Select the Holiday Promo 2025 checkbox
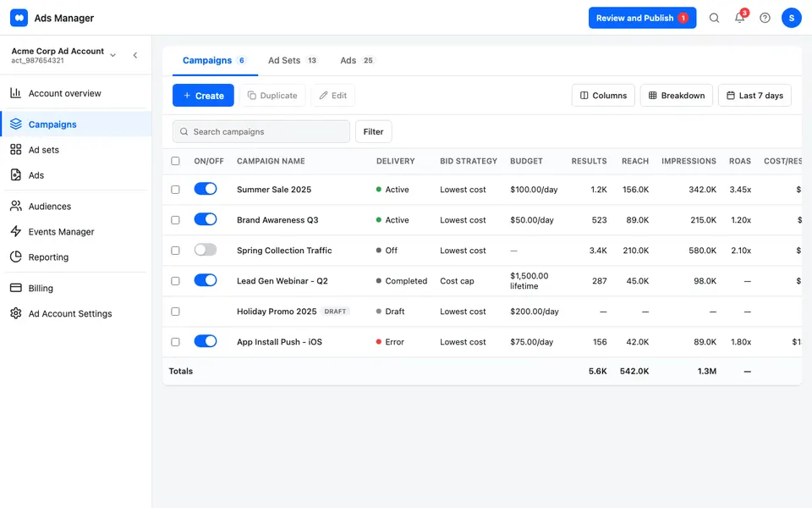Viewport: 812px width, 508px height. point(176,312)
